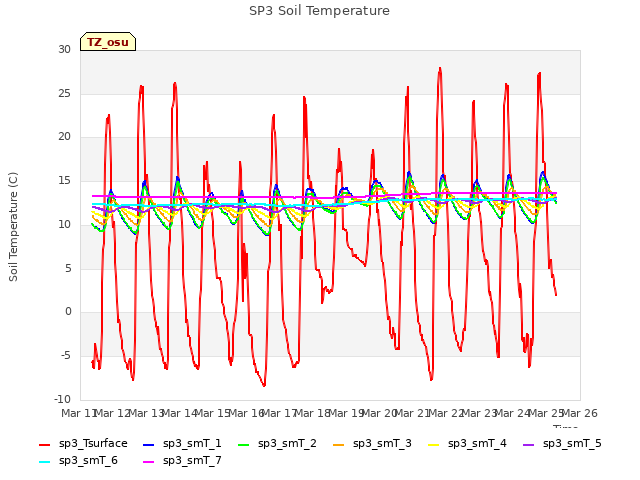
Task: Click the Soil Temperature (C) axis label
Action: coord(13,227)
